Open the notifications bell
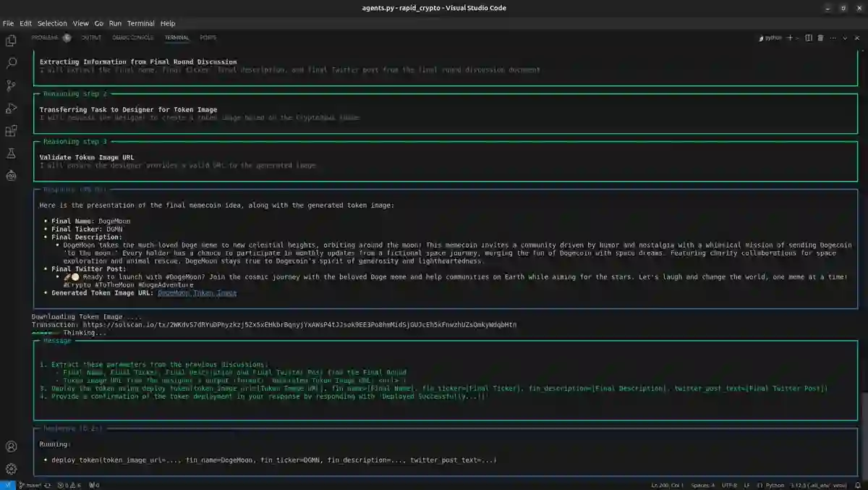The image size is (868, 490). (x=857, y=485)
